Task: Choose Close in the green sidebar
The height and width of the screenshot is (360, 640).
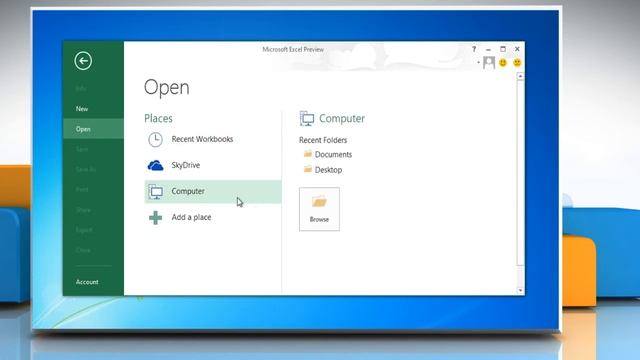Action: tap(83, 250)
